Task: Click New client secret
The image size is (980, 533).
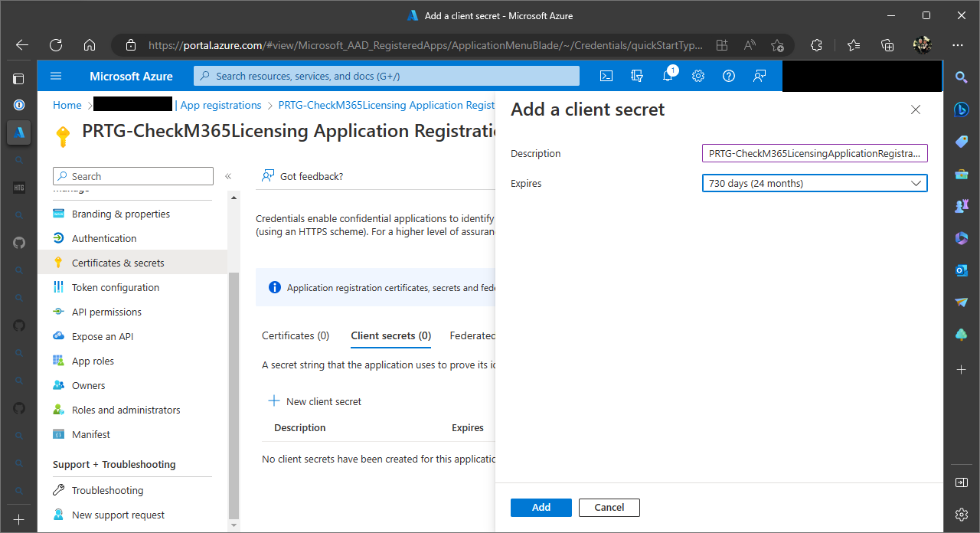Action: click(315, 401)
